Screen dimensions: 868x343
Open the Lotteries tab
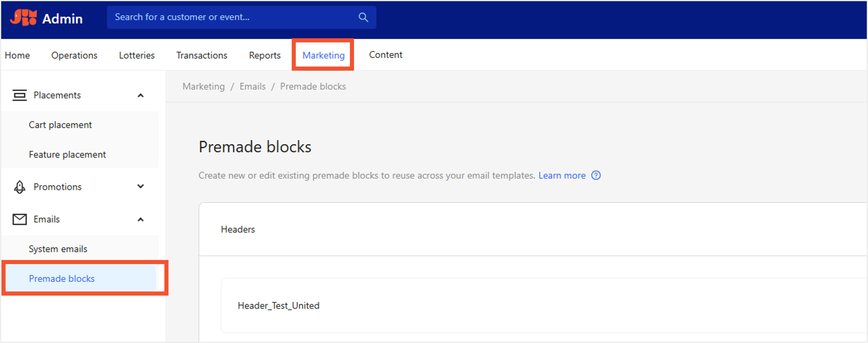137,55
